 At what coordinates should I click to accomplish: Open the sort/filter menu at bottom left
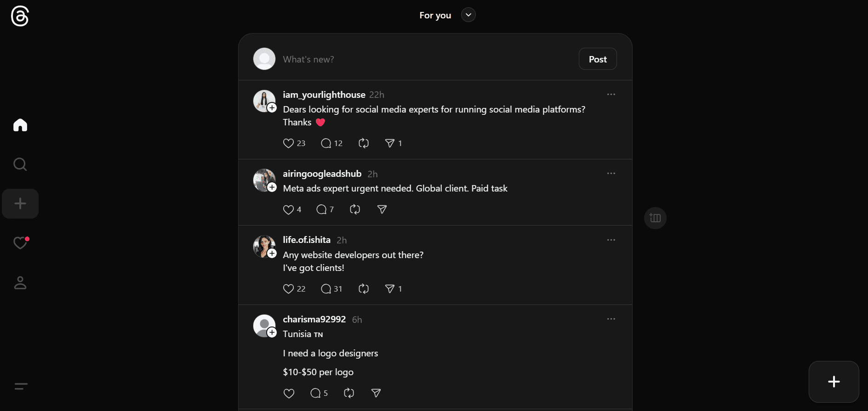coord(20,387)
